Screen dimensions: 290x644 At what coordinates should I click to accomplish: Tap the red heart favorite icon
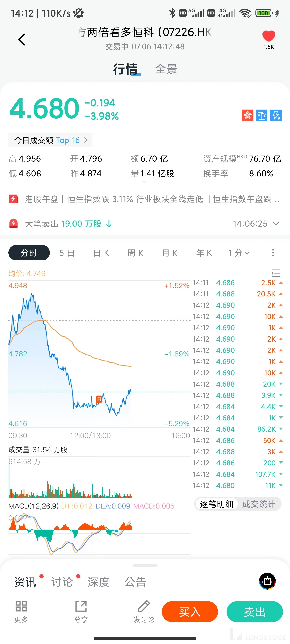268,36
